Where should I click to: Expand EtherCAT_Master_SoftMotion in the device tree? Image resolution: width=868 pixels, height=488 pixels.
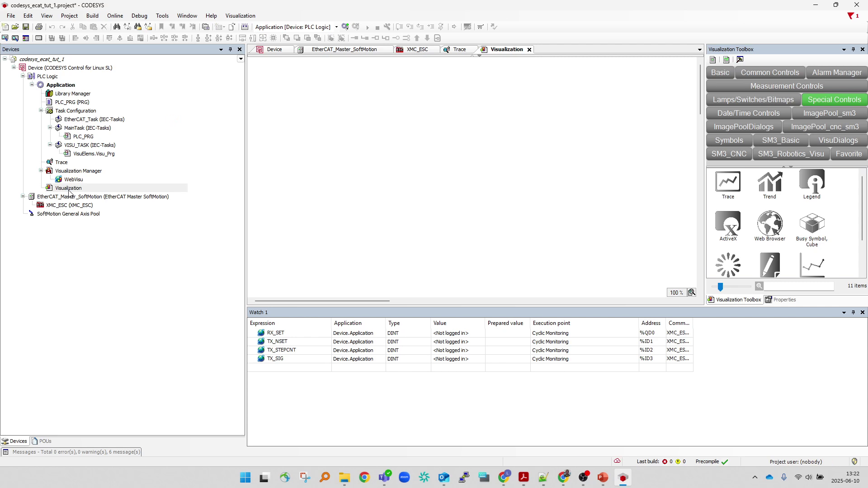23,197
